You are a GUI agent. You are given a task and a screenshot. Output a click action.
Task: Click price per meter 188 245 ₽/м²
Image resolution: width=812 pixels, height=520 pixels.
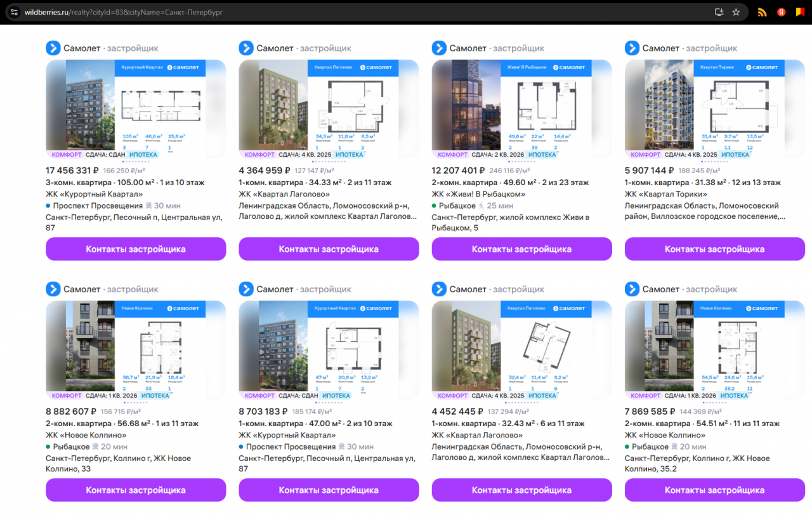(x=699, y=171)
